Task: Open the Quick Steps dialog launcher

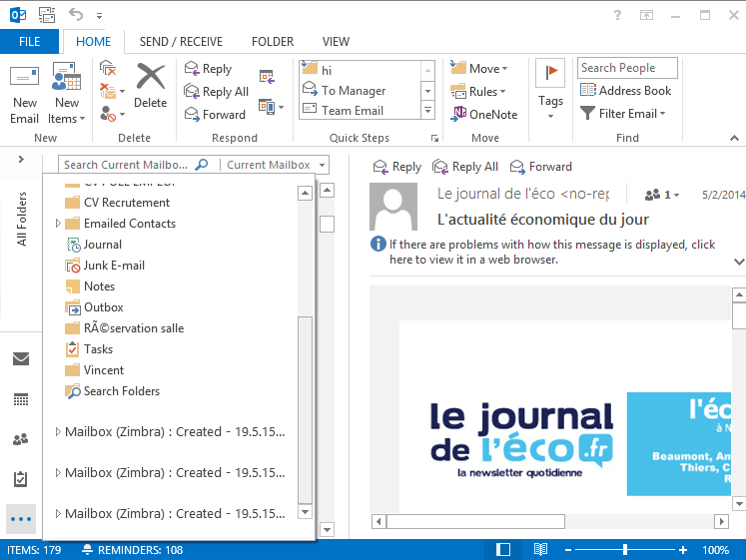Action: (x=434, y=139)
